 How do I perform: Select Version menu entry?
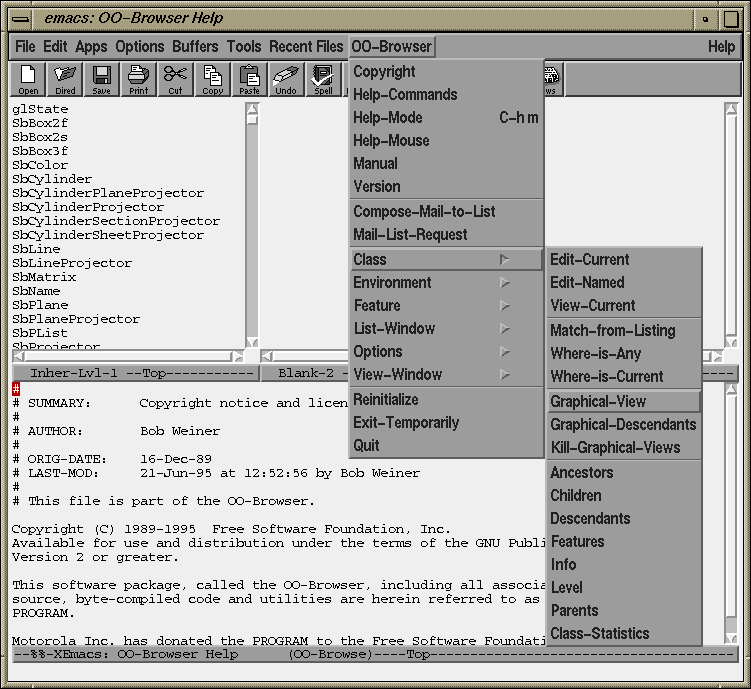pyautogui.click(x=447, y=187)
